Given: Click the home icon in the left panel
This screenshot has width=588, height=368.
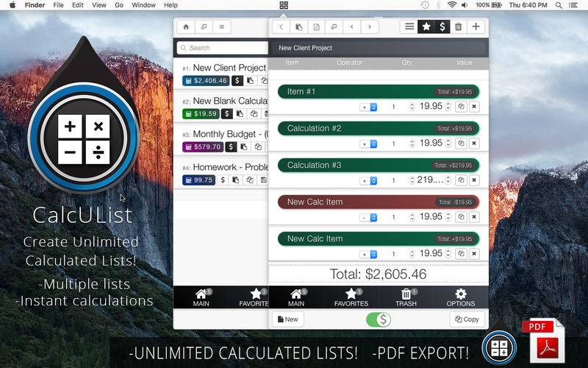Looking at the screenshot, I should 186,27.
